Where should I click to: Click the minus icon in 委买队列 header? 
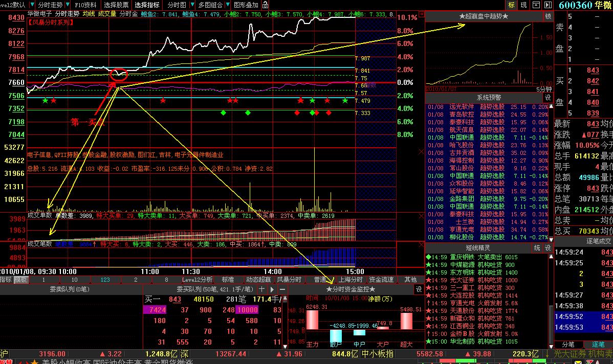point(282,289)
